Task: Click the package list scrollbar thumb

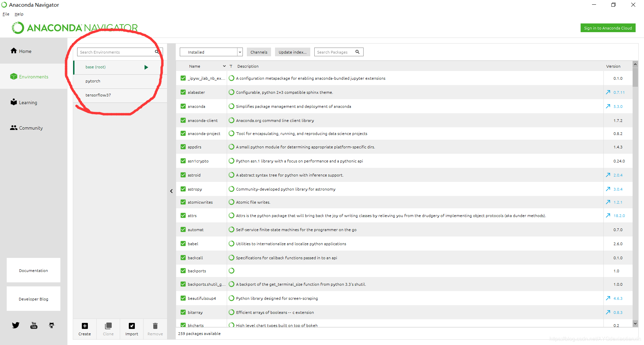Action: pyautogui.click(x=635, y=77)
